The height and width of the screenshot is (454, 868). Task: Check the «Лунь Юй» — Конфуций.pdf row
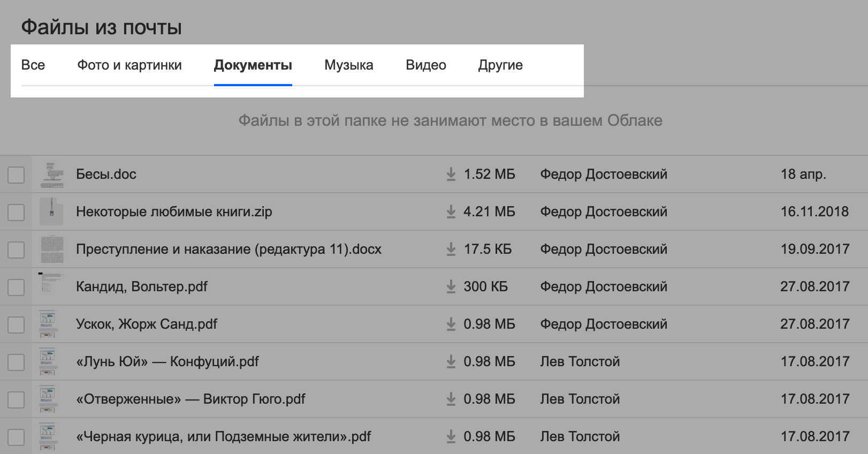(16, 362)
